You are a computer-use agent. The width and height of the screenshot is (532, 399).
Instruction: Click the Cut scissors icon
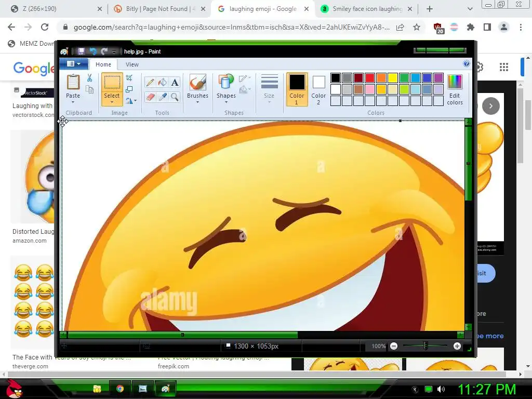pyautogui.click(x=89, y=78)
